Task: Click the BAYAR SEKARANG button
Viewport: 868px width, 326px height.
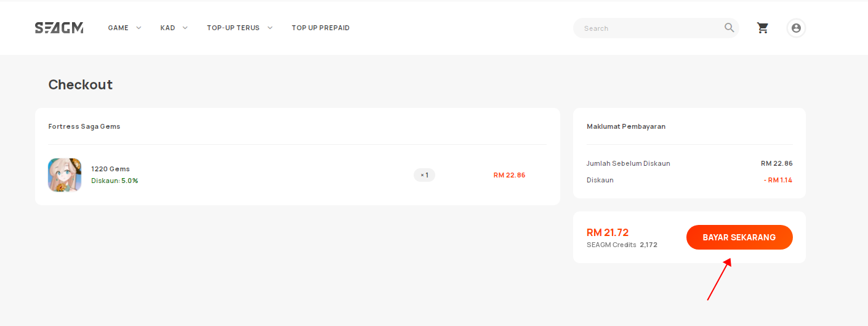Action: [739, 237]
